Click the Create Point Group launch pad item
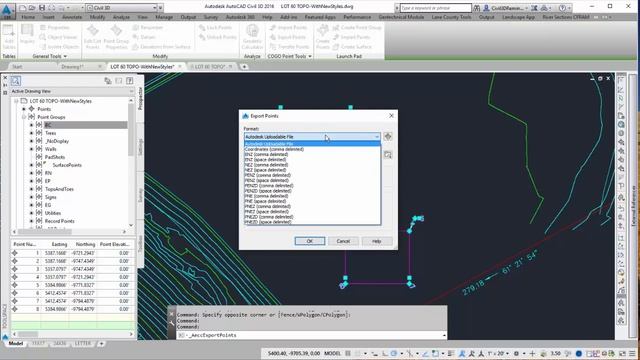The height and width of the screenshot is (360, 640). point(357,27)
